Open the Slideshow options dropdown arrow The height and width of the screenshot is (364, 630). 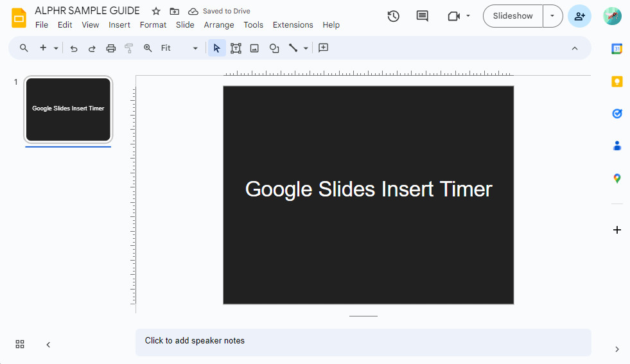click(552, 16)
